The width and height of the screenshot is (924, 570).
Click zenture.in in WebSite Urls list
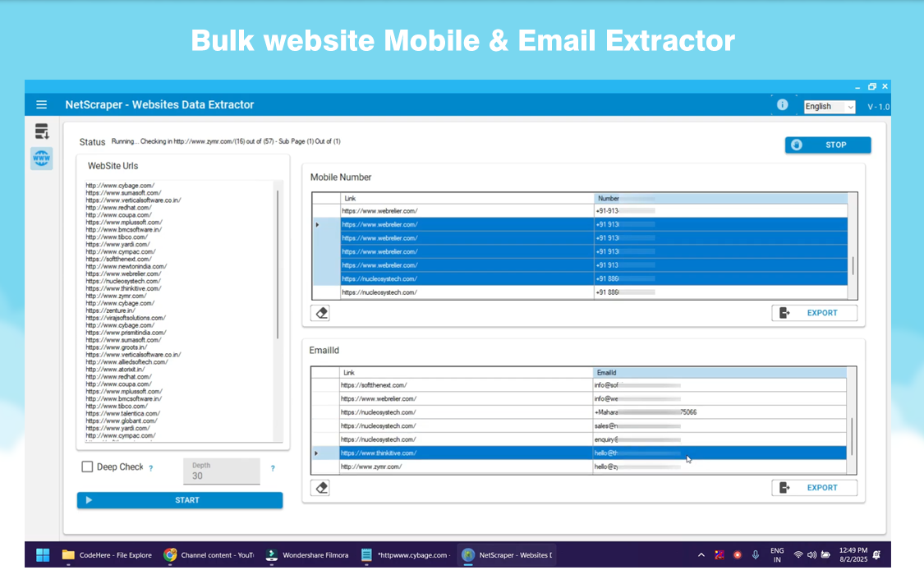[110, 310]
